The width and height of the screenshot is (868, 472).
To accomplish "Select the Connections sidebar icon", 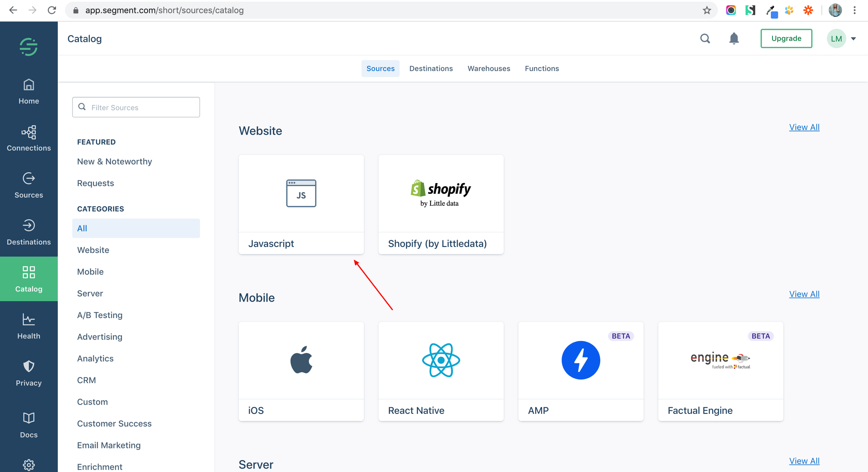I will (x=28, y=138).
